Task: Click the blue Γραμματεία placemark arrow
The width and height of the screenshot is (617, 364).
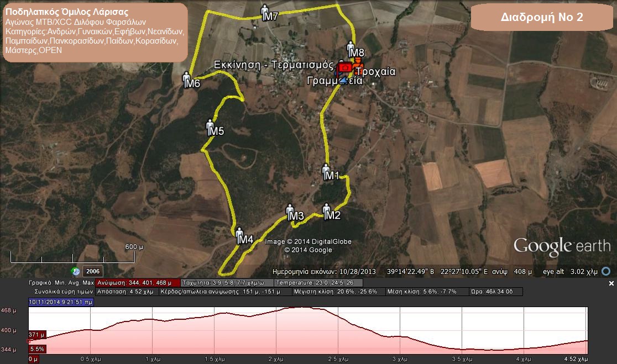Action: pyautogui.click(x=344, y=81)
